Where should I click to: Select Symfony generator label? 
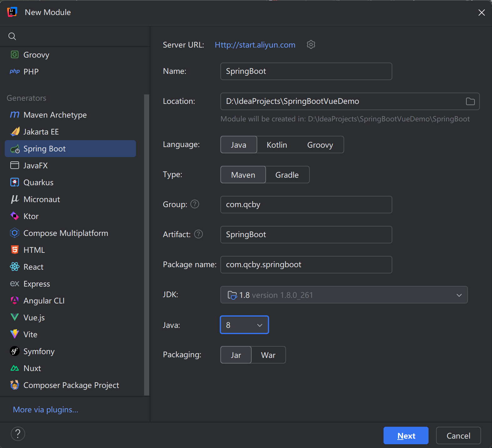pyautogui.click(x=39, y=351)
